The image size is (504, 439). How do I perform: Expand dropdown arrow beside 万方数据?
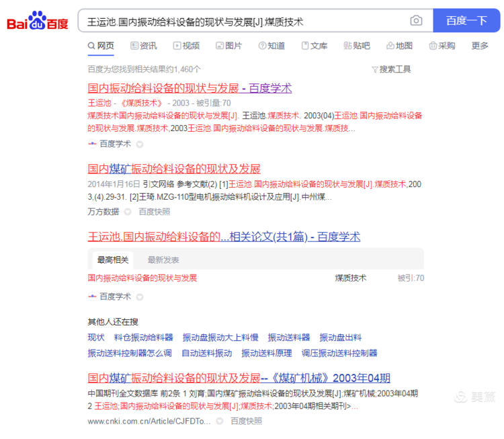click(128, 212)
